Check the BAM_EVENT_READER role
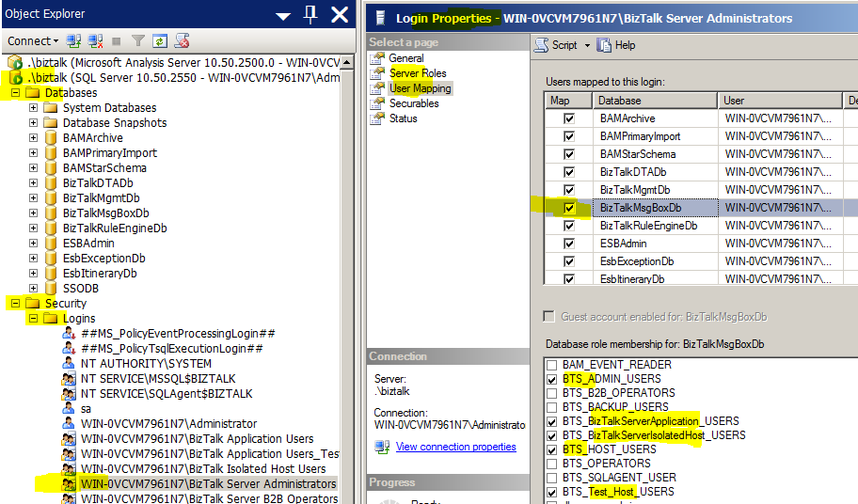858x504 pixels. pyautogui.click(x=551, y=365)
